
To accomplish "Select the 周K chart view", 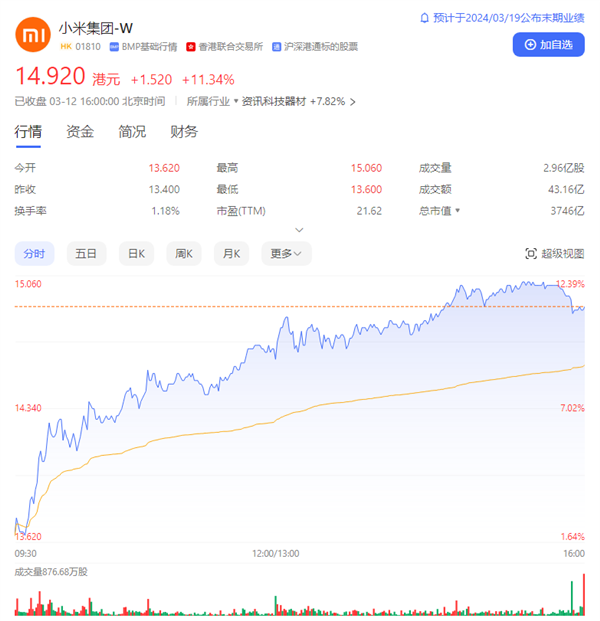I will (184, 253).
